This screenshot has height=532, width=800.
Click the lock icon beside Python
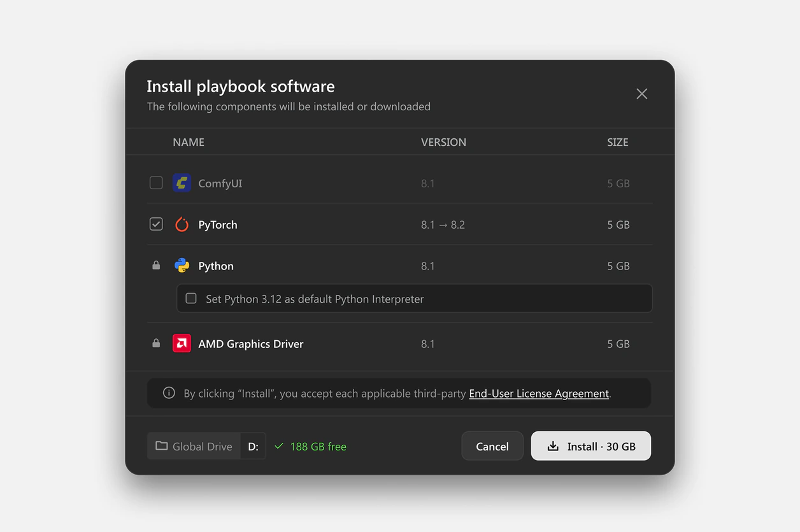pos(156,265)
